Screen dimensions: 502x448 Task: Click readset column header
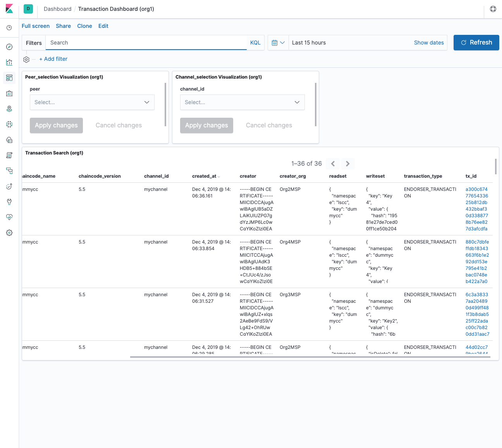tap(338, 176)
